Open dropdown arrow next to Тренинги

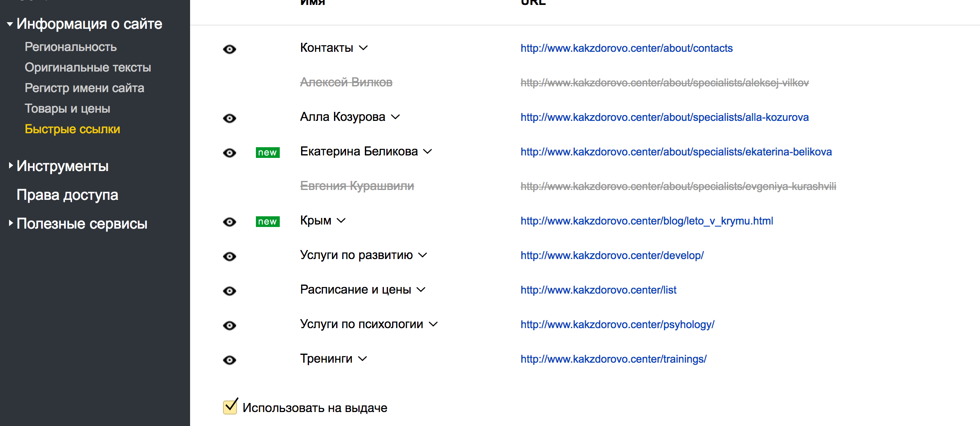[x=362, y=359]
